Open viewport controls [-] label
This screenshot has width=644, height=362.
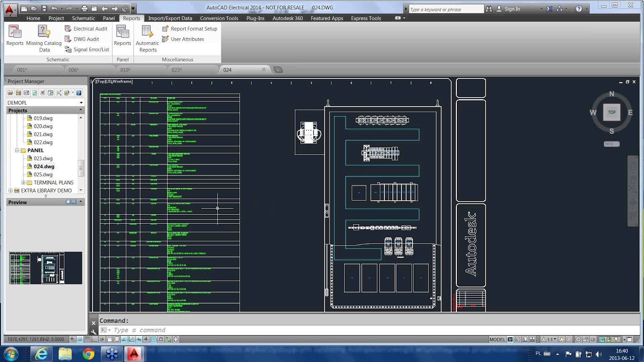coord(94,81)
